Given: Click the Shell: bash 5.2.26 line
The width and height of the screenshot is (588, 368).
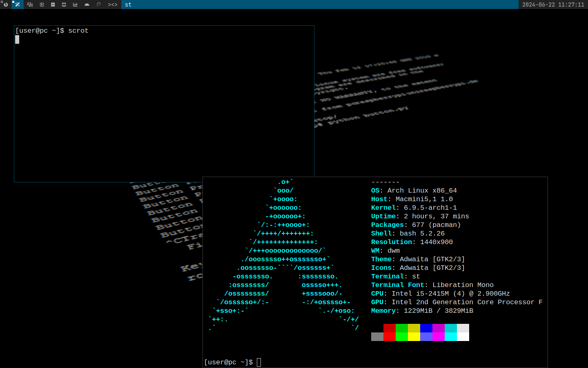Looking at the screenshot, I should 408,233.
